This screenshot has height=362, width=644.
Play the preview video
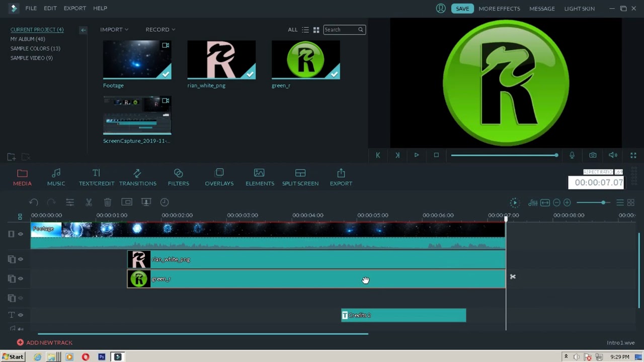tap(417, 155)
